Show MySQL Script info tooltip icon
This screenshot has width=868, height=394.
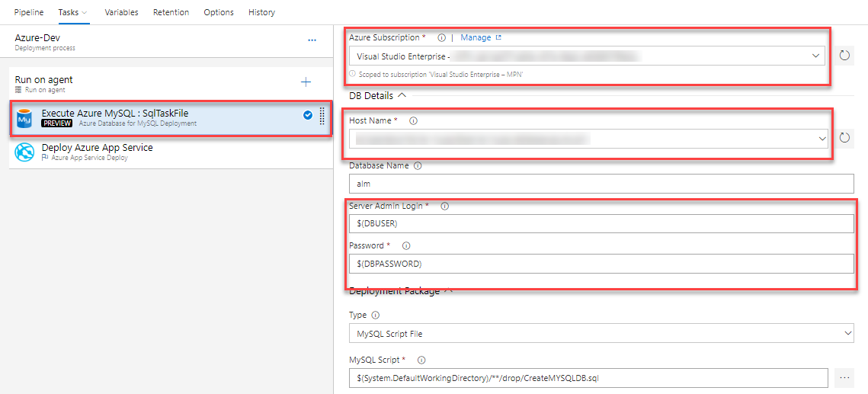pyautogui.click(x=421, y=360)
